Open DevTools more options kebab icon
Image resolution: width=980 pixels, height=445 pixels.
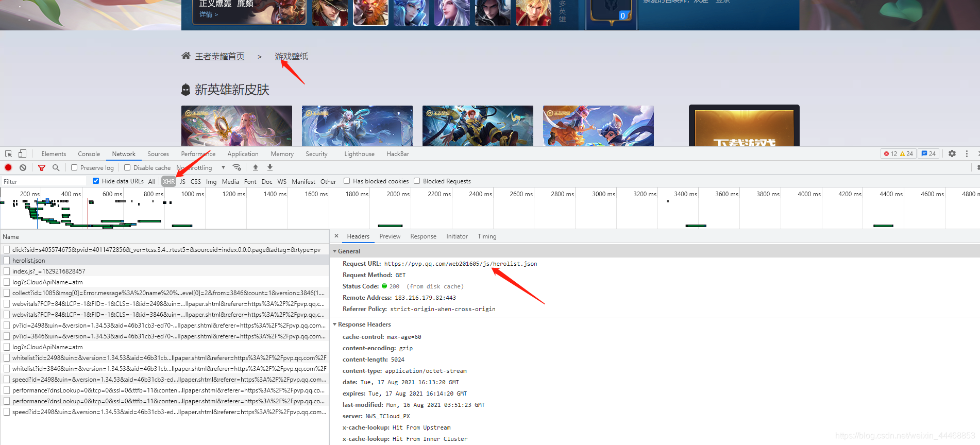click(x=967, y=153)
